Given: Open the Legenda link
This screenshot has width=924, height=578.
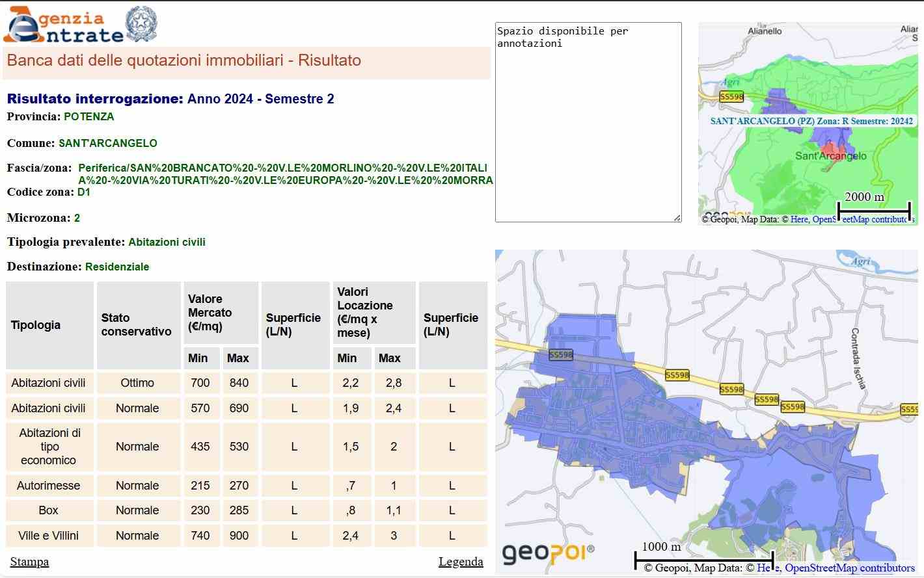Looking at the screenshot, I should coord(461,562).
